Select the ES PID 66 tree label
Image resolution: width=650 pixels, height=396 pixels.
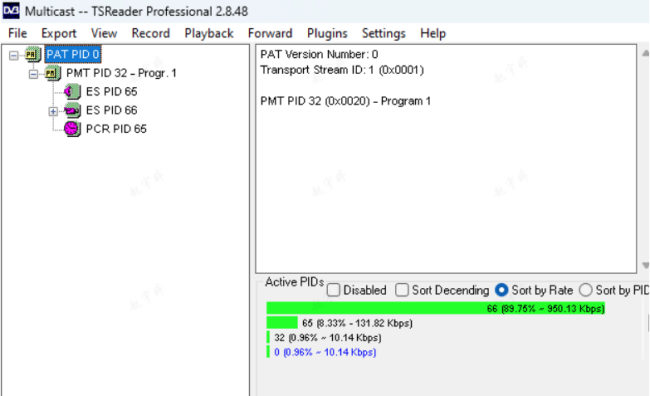(112, 110)
